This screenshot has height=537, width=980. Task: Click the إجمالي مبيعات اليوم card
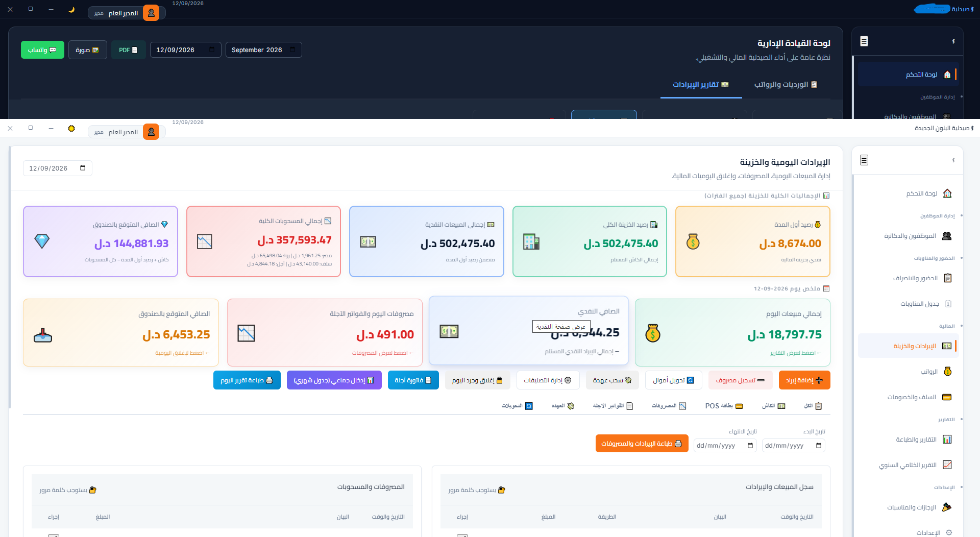(732, 332)
